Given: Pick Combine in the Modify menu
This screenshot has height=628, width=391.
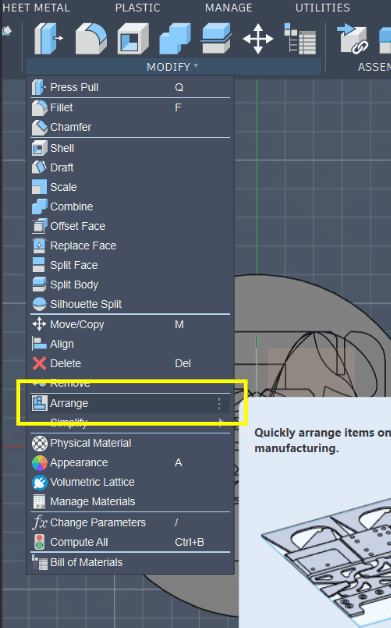Looking at the screenshot, I should coord(130,207).
